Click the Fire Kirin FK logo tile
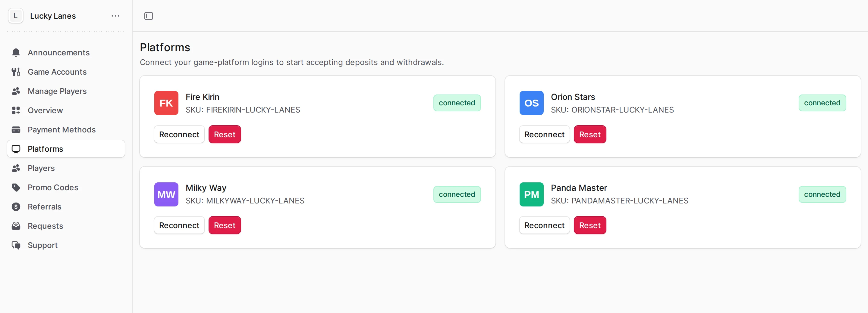Viewport: 868px width, 313px height. click(x=166, y=103)
